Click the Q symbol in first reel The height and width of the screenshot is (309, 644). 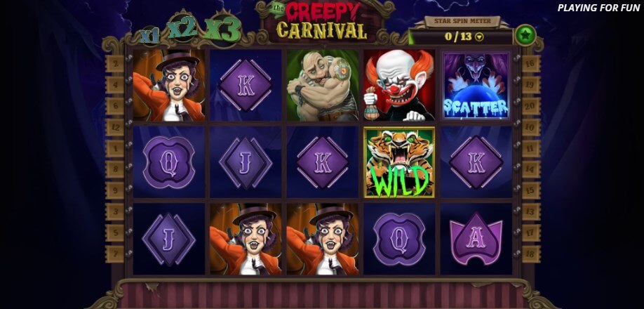168,162
